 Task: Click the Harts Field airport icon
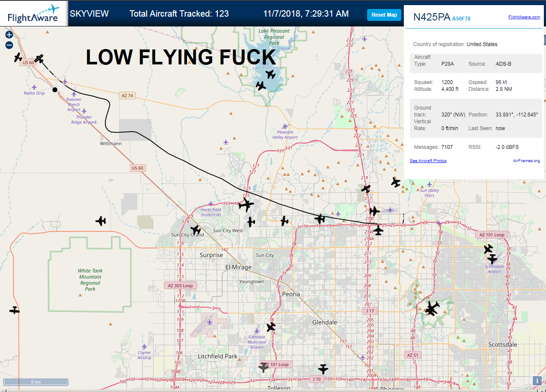210,204
